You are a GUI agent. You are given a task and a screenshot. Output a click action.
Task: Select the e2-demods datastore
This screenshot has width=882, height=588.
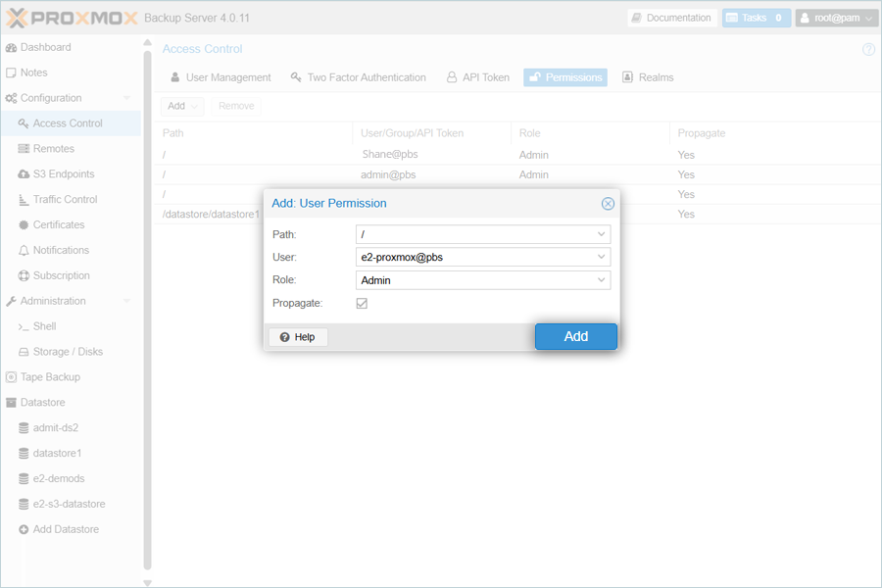58,479
